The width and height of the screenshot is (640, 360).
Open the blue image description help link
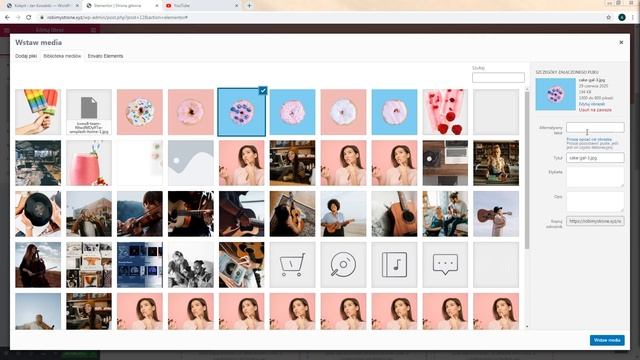(x=589, y=140)
